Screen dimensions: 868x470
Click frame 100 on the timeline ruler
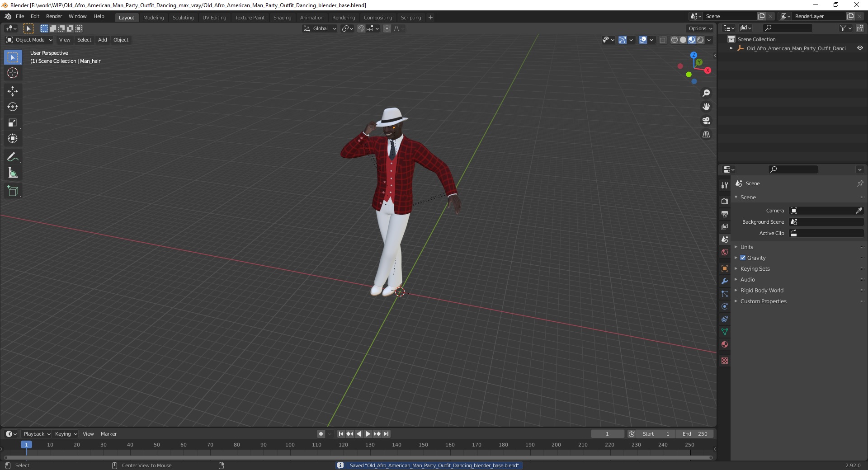point(290,445)
